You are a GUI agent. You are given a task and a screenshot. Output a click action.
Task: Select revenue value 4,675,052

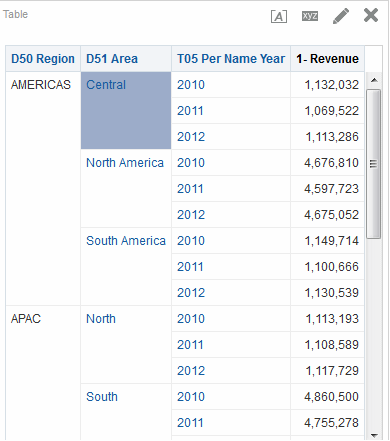click(331, 215)
